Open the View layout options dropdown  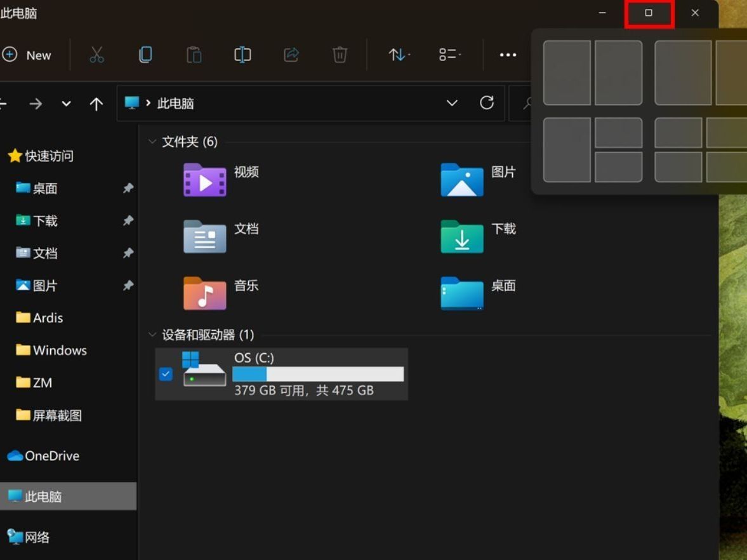pyautogui.click(x=449, y=55)
